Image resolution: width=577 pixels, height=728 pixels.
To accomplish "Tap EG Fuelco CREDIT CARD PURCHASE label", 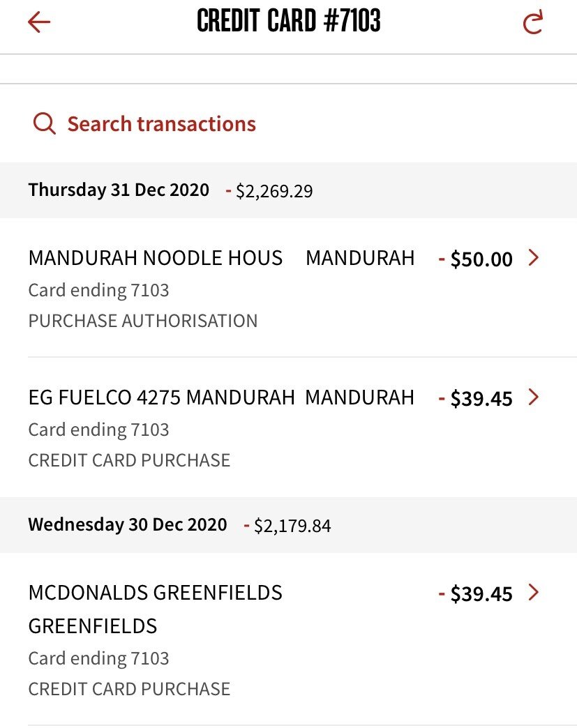I will point(129,460).
